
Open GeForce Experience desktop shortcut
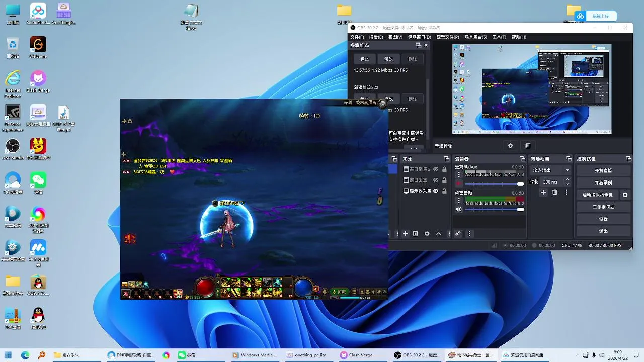pyautogui.click(x=13, y=118)
